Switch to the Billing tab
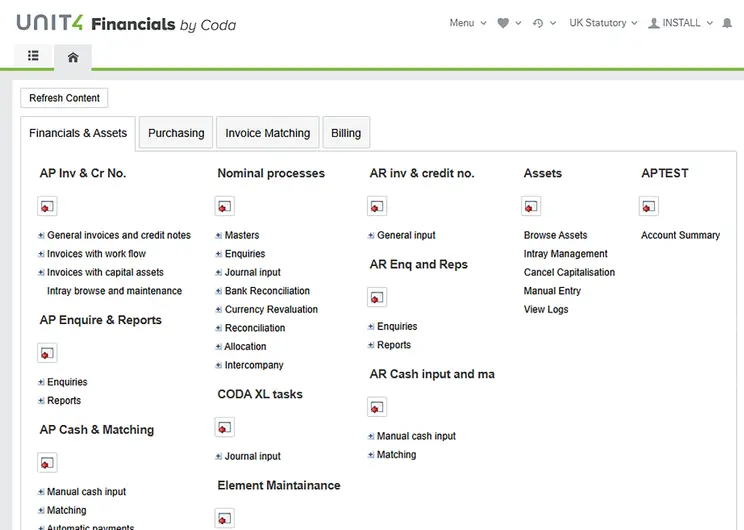Image resolution: width=744 pixels, height=530 pixels. coord(346,133)
